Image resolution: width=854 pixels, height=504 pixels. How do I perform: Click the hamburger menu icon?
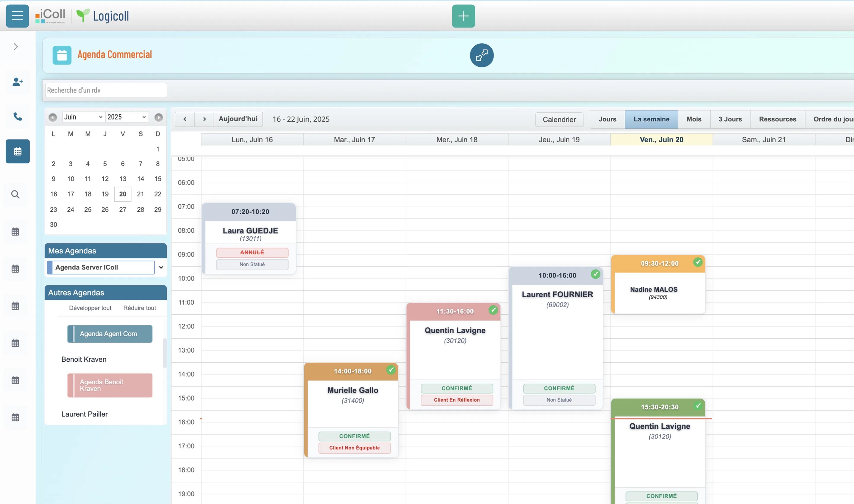[17, 16]
